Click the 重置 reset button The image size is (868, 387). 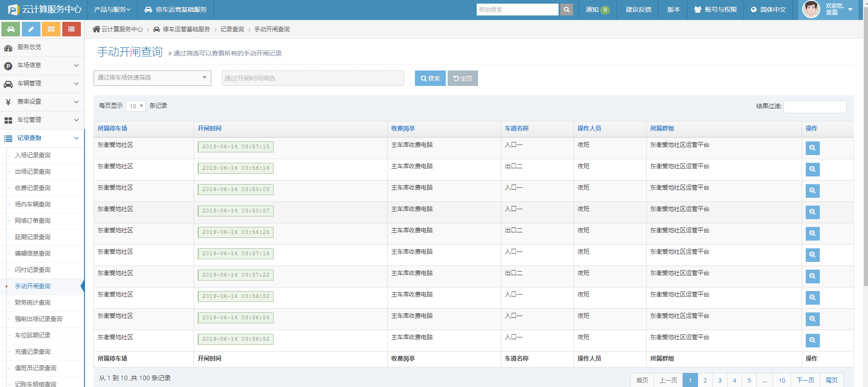pos(463,78)
